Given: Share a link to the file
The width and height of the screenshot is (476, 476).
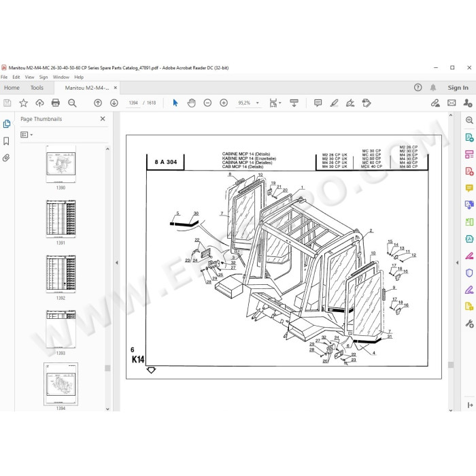Looking at the screenshot, I should pyautogui.click(x=435, y=103).
